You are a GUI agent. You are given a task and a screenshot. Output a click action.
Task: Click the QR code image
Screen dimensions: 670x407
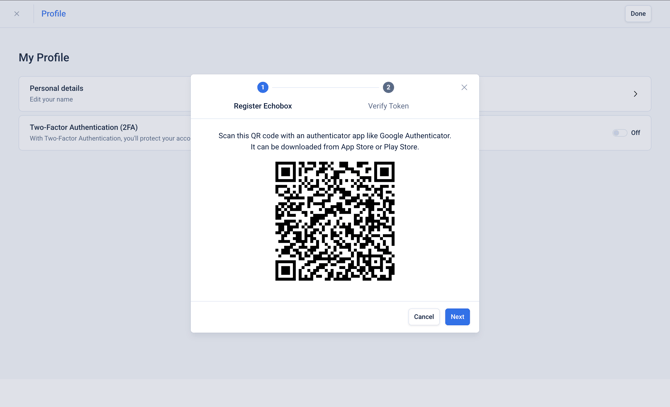click(x=335, y=221)
